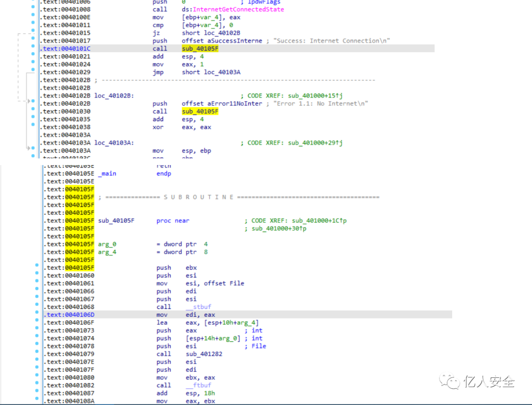Select arg_0 definition line

coord(153,244)
